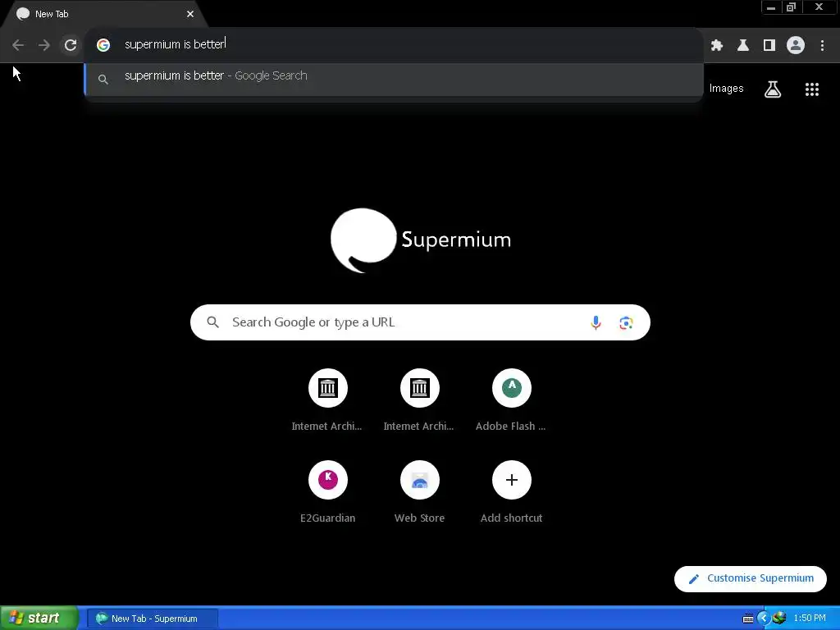Open Search Labs flask icon on page
The image size is (840, 630).
point(773,89)
